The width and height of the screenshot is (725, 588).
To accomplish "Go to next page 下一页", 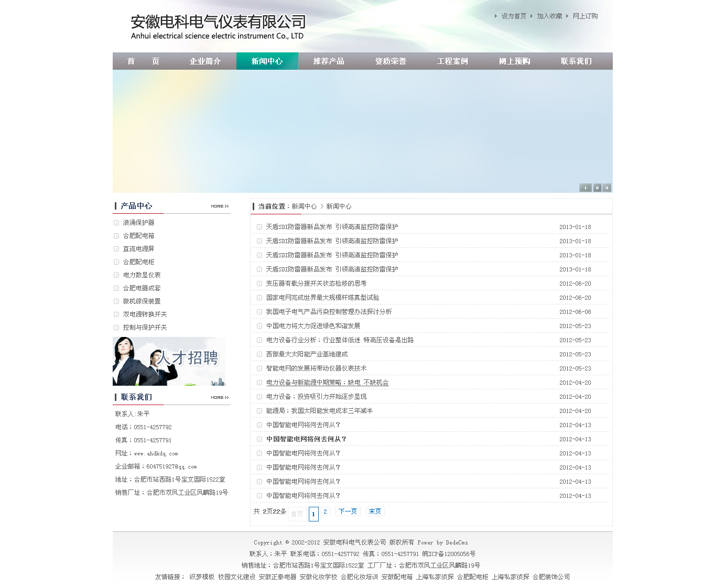I will [x=348, y=511].
